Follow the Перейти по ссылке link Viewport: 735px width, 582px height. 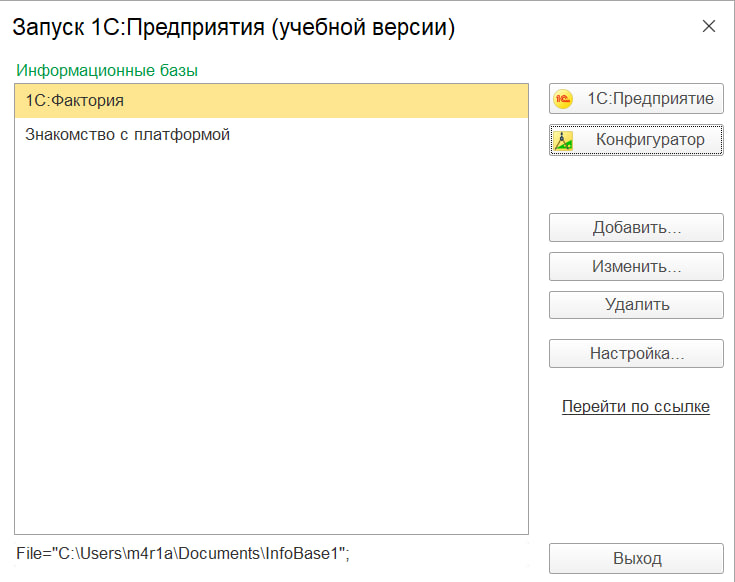pos(636,406)
